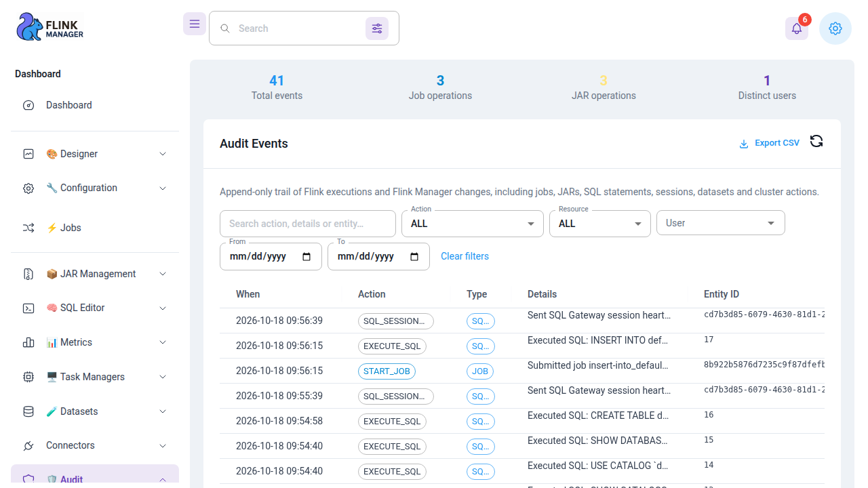The width and height of the screenshot is (868, 488).
Task: Click the Clear filters link
Action: point(465,256)
